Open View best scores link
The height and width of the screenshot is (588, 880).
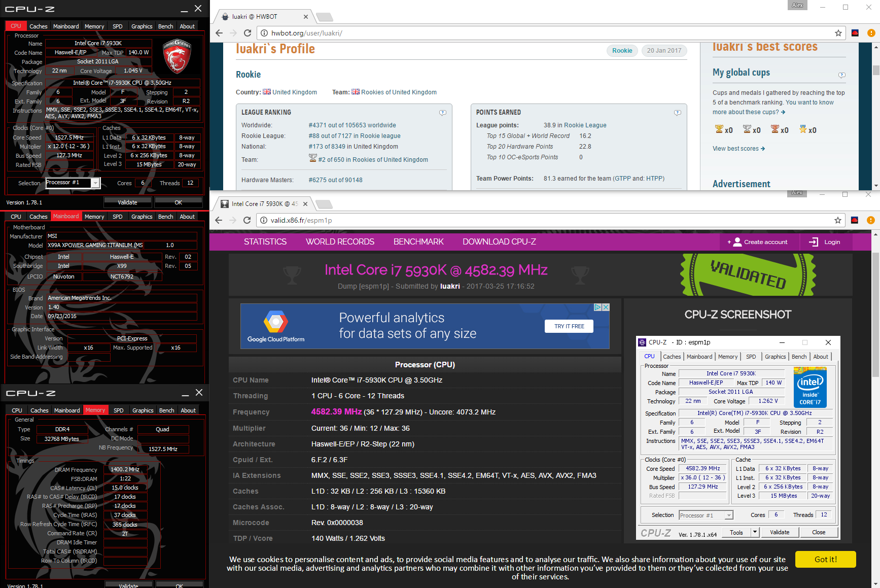pos(738,149)
